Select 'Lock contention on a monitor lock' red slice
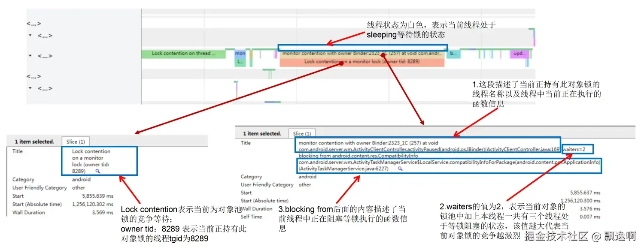Screen dimensions: 644x250 (362, 62)
